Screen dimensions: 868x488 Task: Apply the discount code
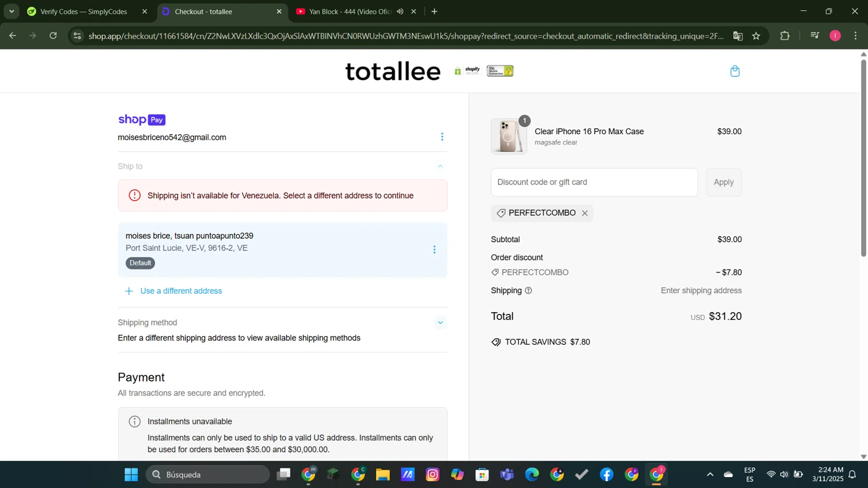[724, 182]
